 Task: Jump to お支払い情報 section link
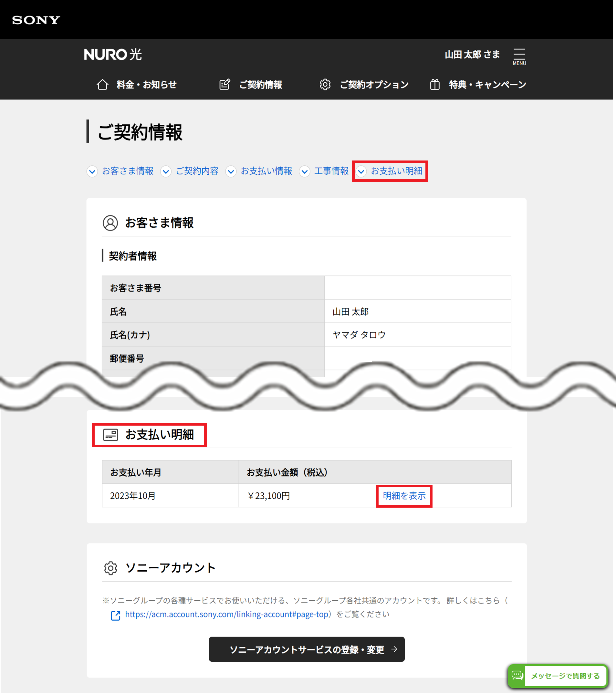click(x=266, y=171)
